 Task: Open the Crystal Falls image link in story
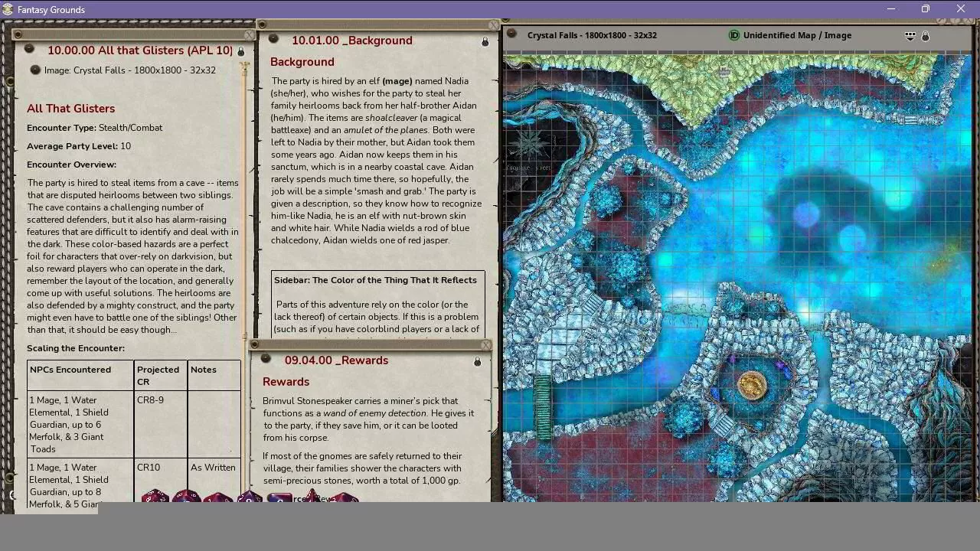point(34,70)
